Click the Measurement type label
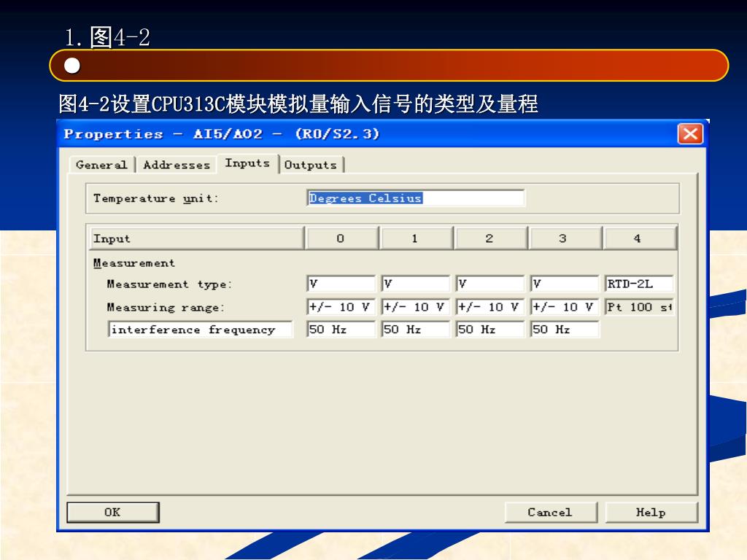The width and height of the screenshot is (747, 560). coord(169,284)
